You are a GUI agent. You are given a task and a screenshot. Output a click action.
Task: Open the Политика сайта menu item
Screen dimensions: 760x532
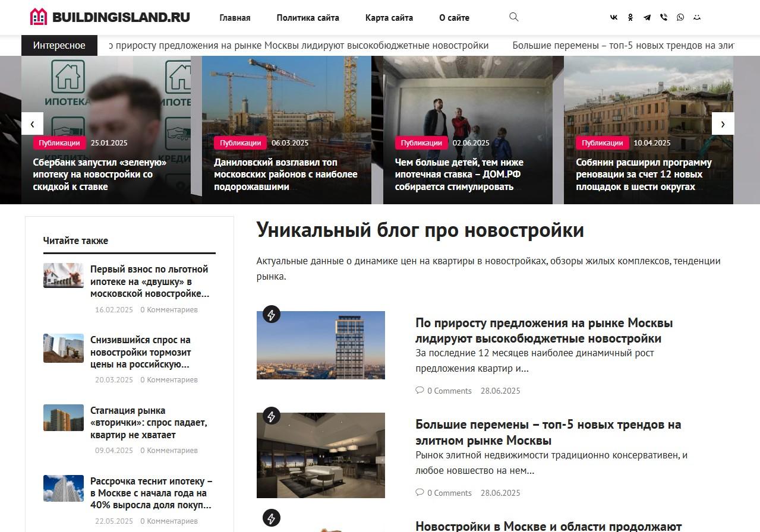pos(308,18)
